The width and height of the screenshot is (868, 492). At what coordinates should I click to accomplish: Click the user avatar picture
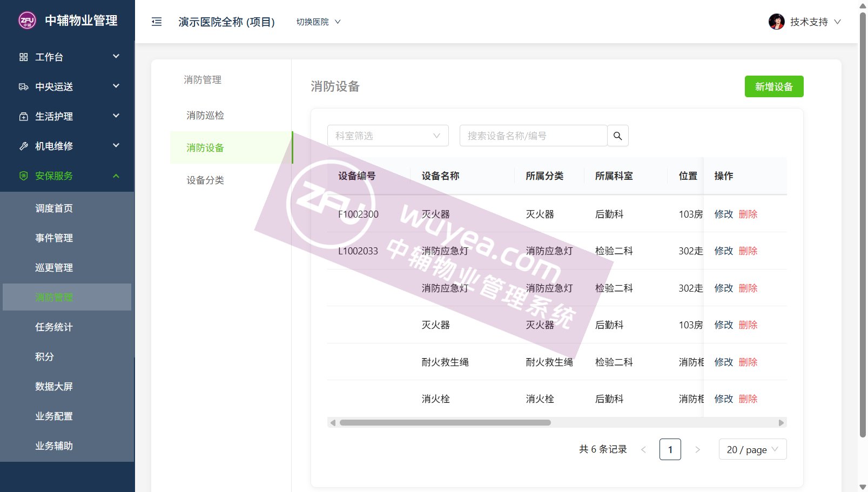[777, 22]
